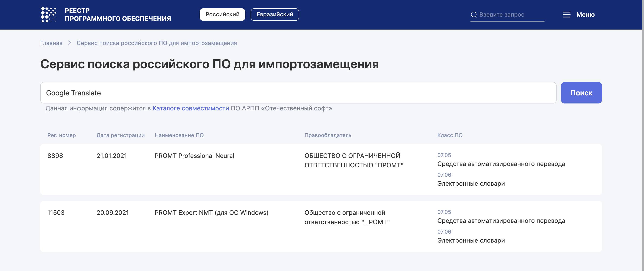
Task: Select registration number 8898
Action: pyautogui.click(x=55, y=156)
